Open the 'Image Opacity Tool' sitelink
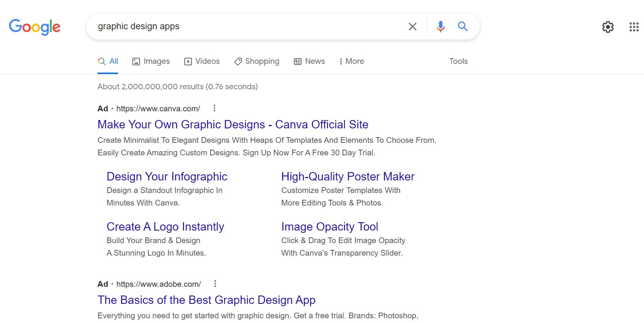The height and width of the screenshot is (324, 644). [330, 227]
